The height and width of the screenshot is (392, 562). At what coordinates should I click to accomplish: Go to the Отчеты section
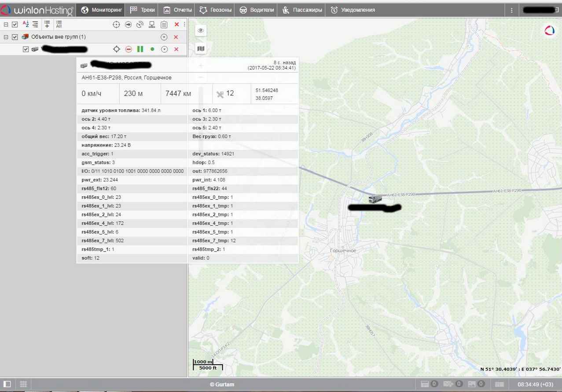tap(178, 10)
